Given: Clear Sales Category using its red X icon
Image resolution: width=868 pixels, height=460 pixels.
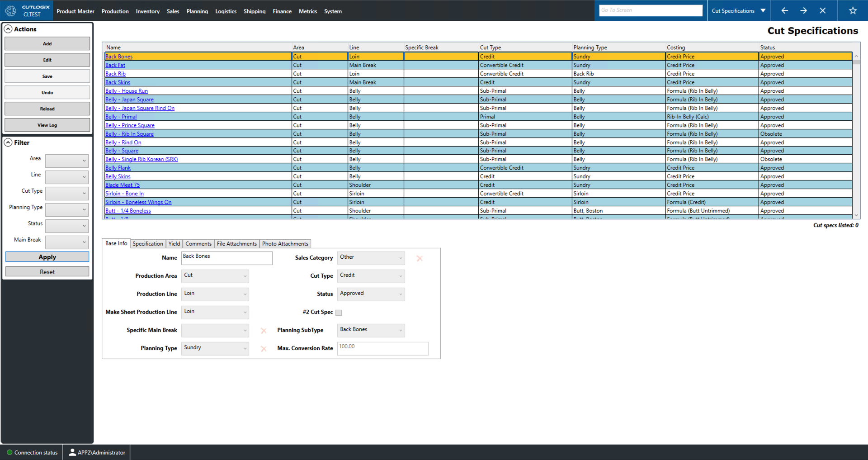Looking at the screenshot, I should tap(420, 258).
